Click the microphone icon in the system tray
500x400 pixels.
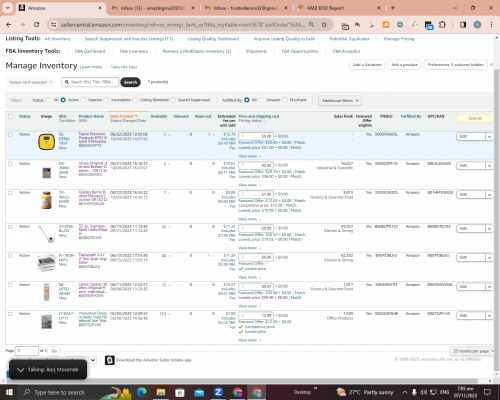414,392
